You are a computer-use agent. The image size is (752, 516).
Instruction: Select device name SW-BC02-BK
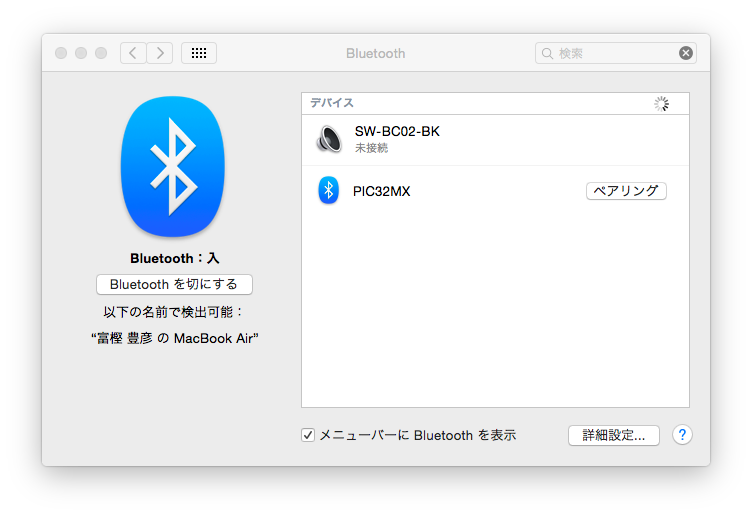pos(397,131)
